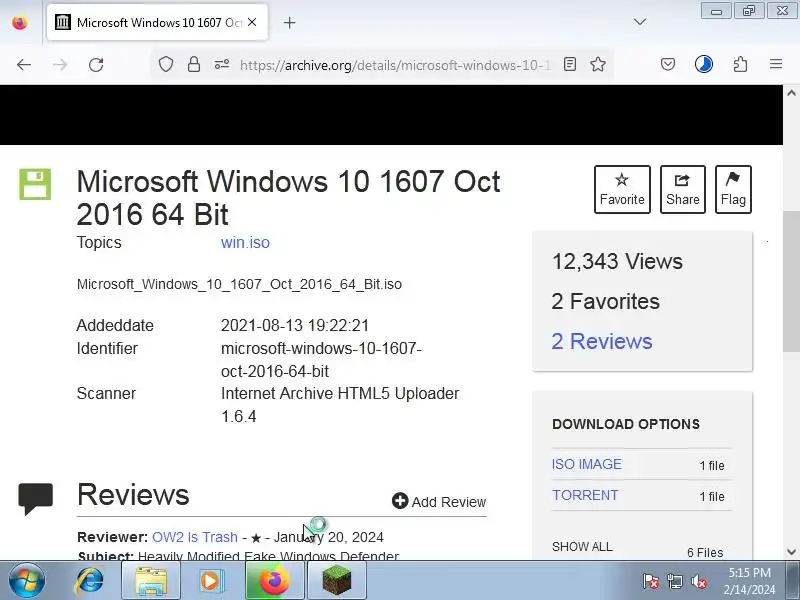The image size is (800, 600).
Task: Open Action Center flag in system tray
Action: click(x=651, y=581)
